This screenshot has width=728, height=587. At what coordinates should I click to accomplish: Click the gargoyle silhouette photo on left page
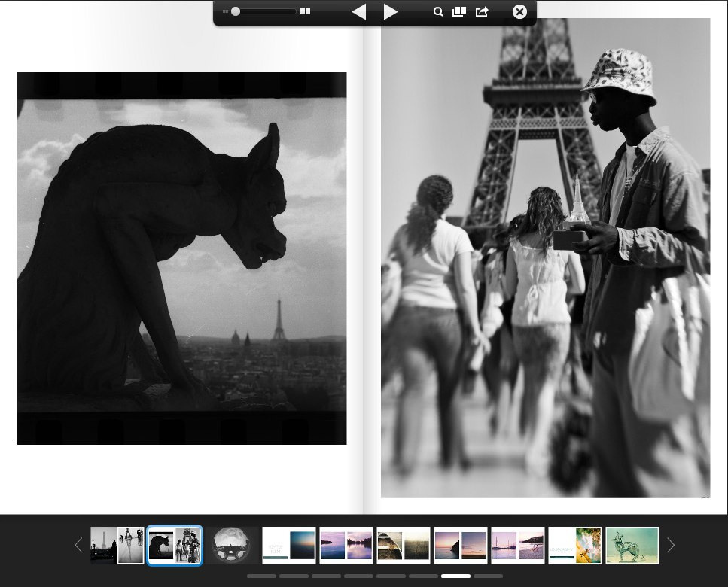tap(181, 258)
